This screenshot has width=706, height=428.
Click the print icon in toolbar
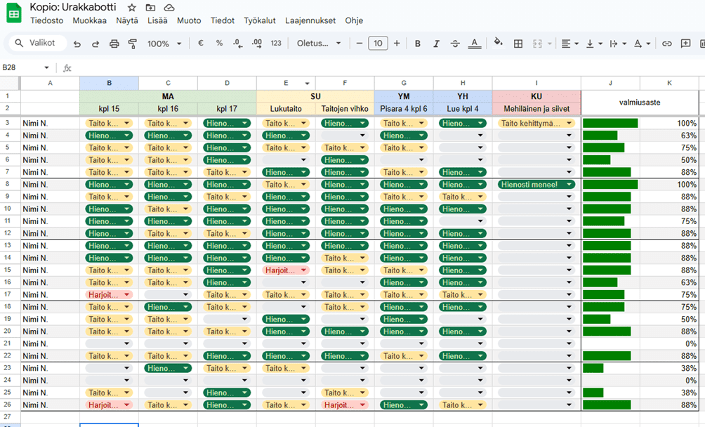[x=114, y=44]
